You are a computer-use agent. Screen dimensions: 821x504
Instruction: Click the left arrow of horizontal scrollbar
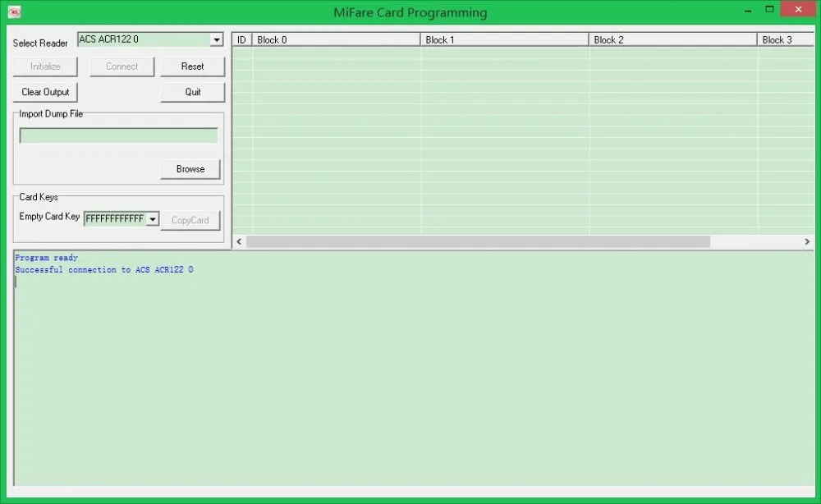[239, 241]
